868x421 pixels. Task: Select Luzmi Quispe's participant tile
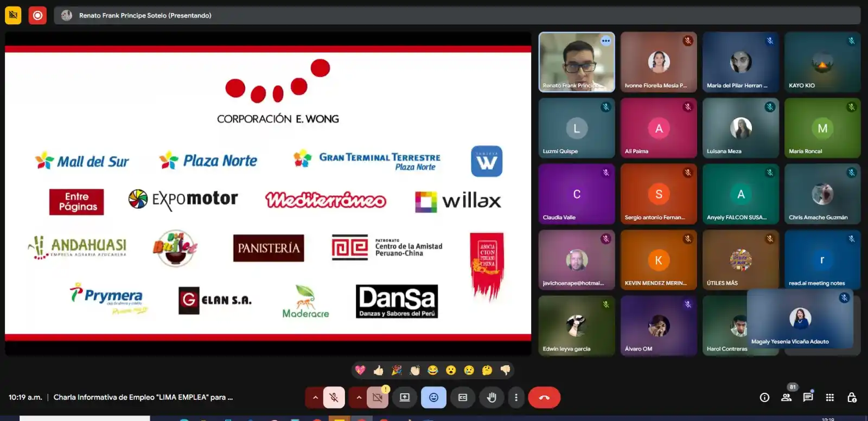coord(577,128)
